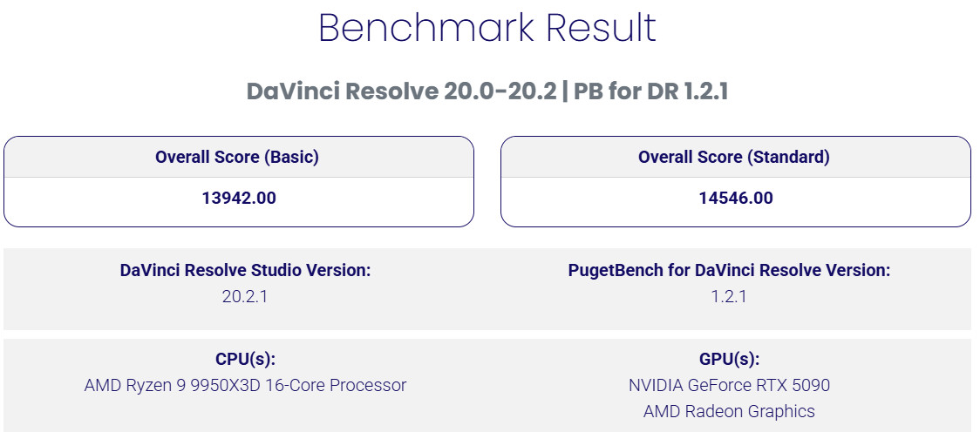Click the word "Result" in the page title
The width and height of the screenshot is (980, 432).
pos(602,28)
